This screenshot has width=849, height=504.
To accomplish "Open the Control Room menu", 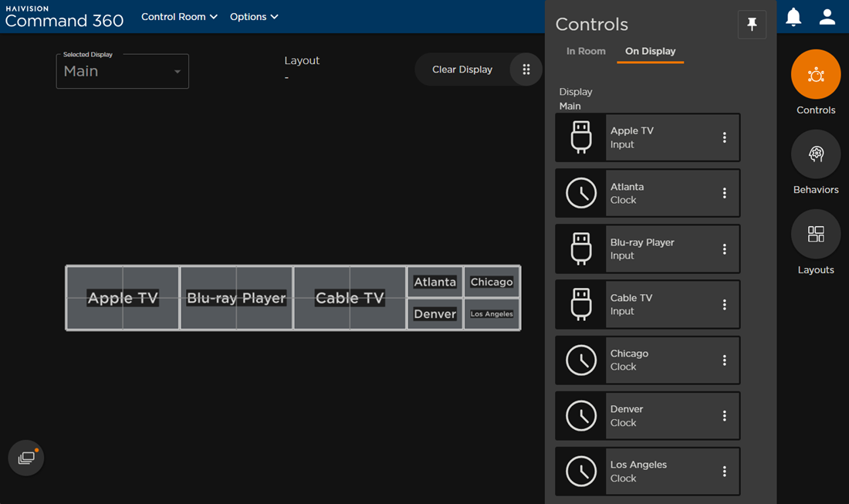I will [179, 17].
